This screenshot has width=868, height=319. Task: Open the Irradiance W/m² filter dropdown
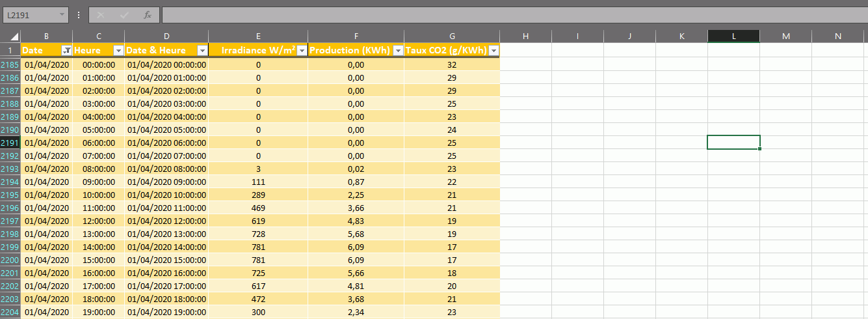[302, 51]
